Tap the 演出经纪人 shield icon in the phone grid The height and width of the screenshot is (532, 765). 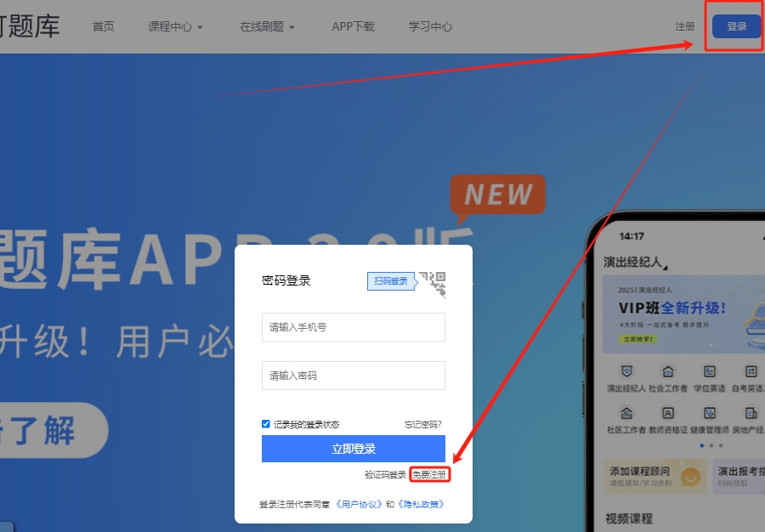pos(626,371)
